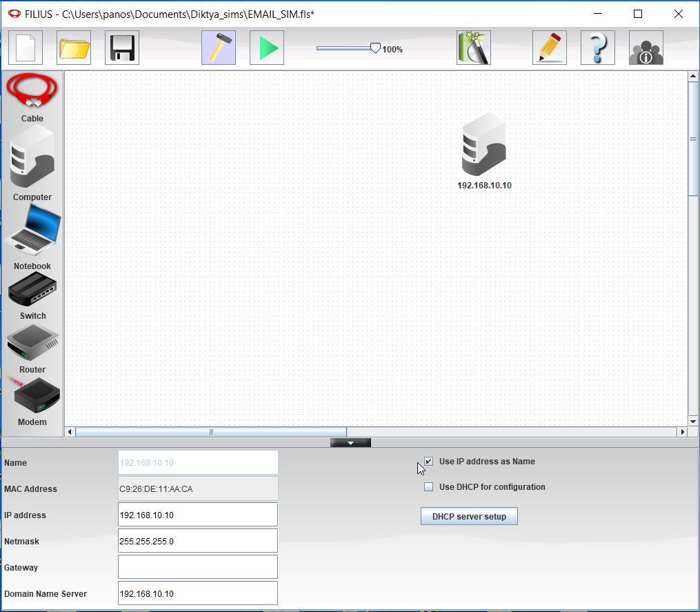Click the canvas horizontal scrollbar thumb

pyautogui.click(x=211, y=432)
